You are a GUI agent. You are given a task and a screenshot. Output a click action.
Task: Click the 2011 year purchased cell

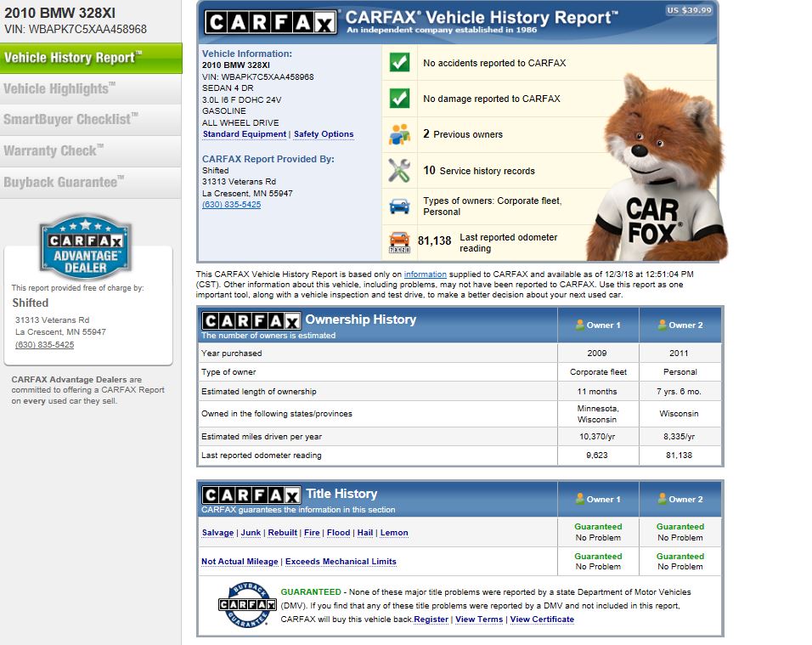[679, 354]
